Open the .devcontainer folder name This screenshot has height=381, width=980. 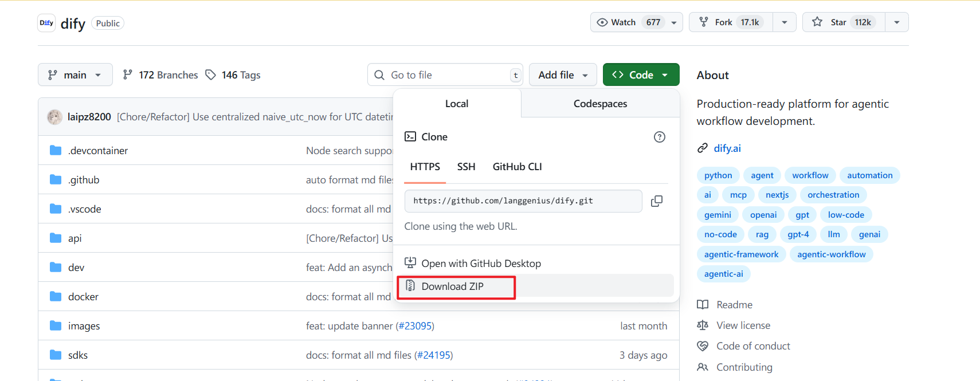[98, 151]
